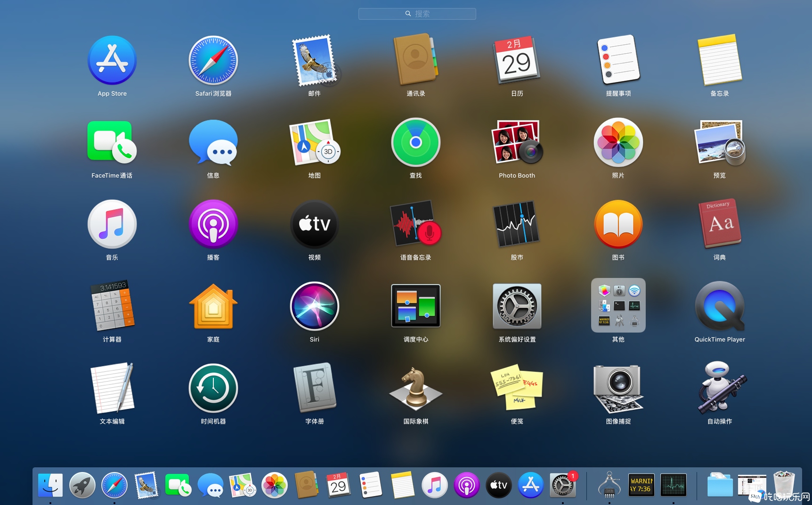Launch 播客 podcasts app in Launchpad
Viewport: 812px width, 505px height.
pyautogui.click(x=213, y=224)
